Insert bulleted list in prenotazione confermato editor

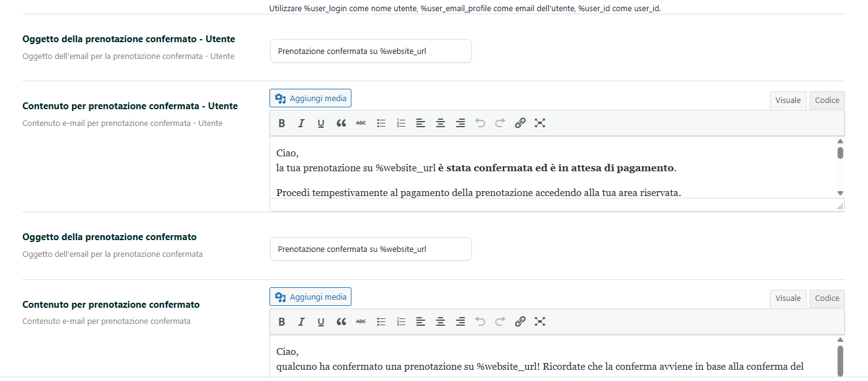tap(381, 321)
